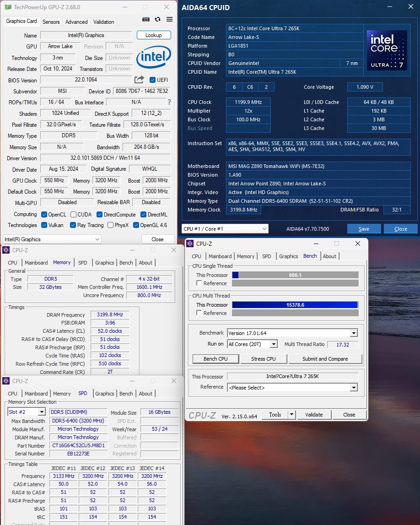
Task: Click the BIOS export arrow icon in GPU-Z
Action: tap(139, 79)
